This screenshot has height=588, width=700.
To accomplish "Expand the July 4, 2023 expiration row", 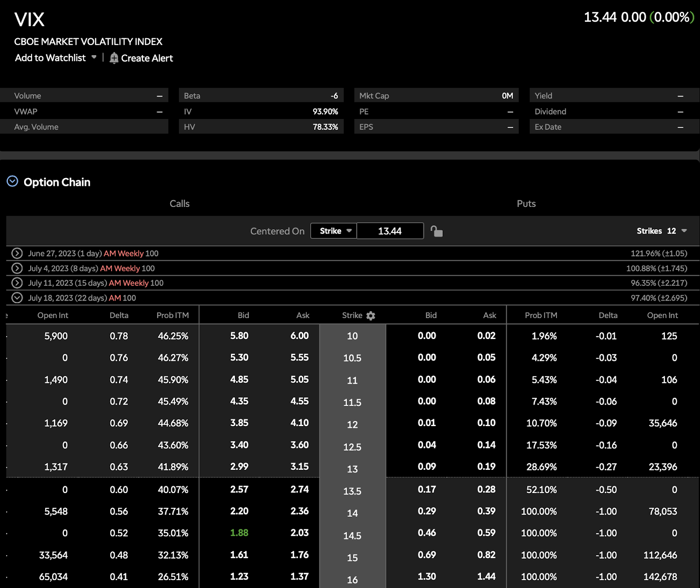I will point(17,268).
